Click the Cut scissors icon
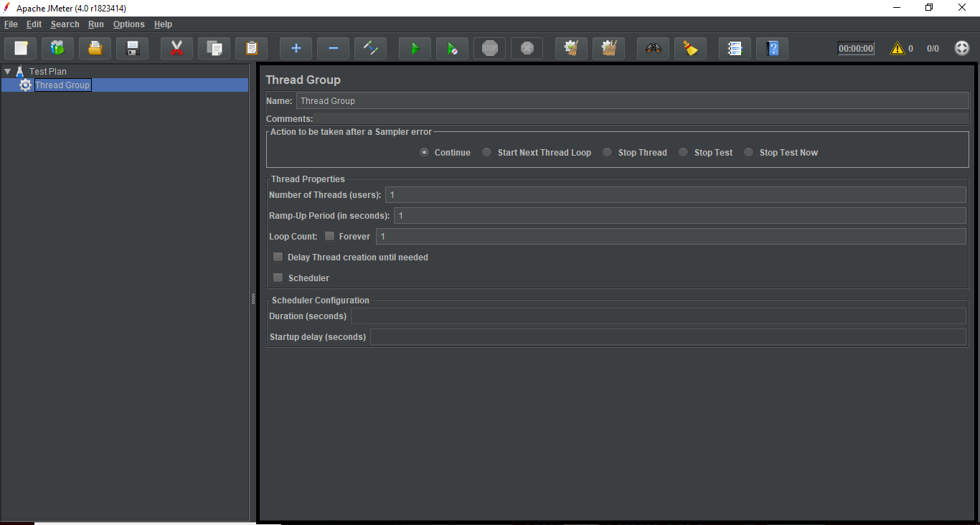Screen dimensions: 980x525 coord(176,49)
